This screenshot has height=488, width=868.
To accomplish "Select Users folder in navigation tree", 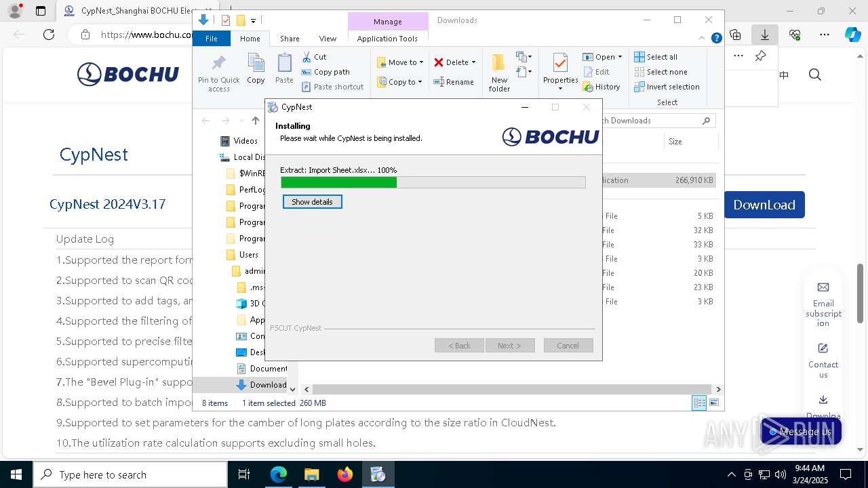I will (x=249, y=255).
